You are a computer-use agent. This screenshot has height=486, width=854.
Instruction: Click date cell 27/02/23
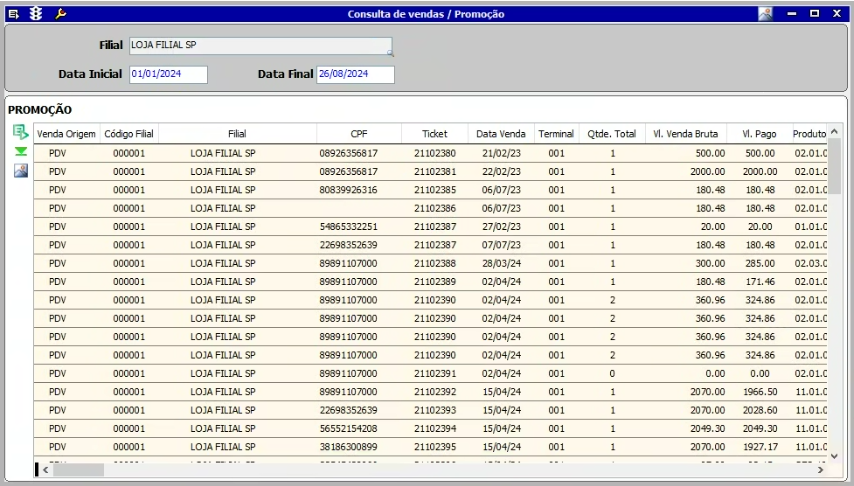(501, 227)
